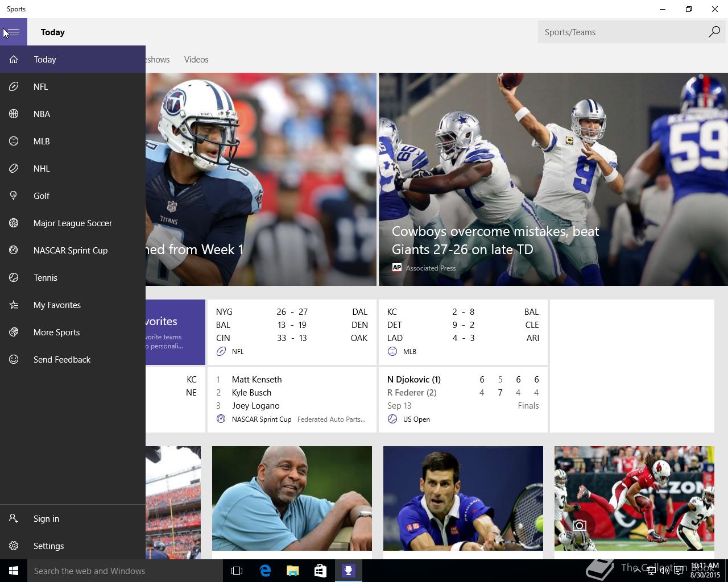
Task: Click the My Favorites star icon
Action: click(x=14, y=305)
